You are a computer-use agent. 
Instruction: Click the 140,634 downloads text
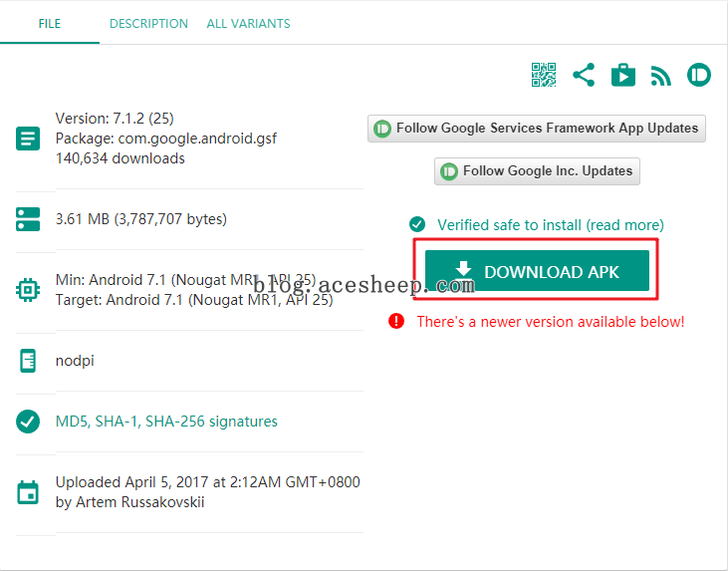pos(121,158)
